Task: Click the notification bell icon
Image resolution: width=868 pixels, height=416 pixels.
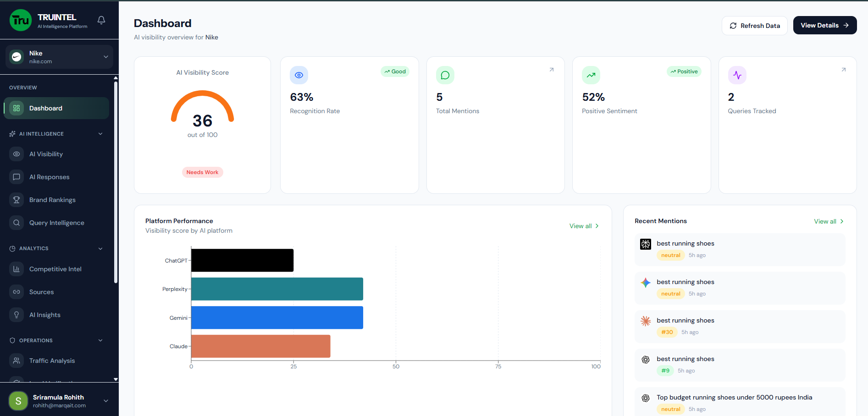Action: tap(101, 20)
